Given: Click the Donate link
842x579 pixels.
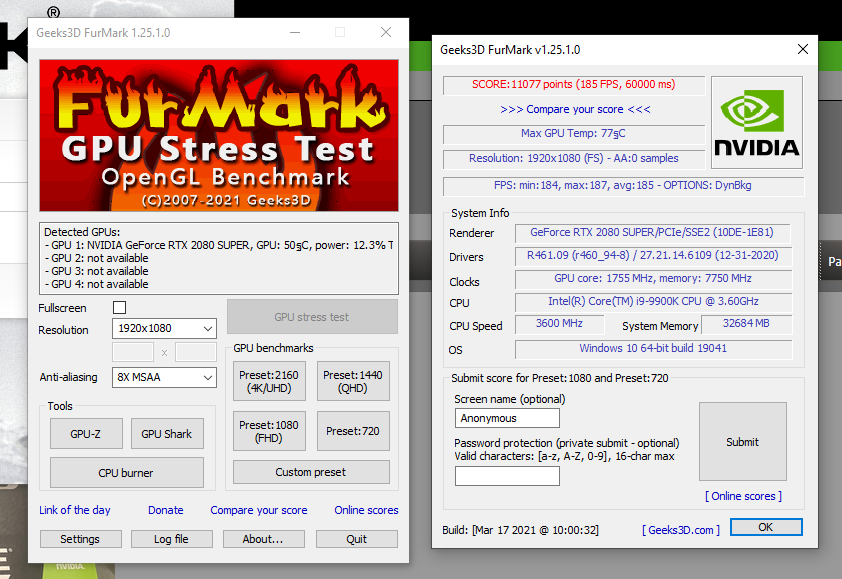Looking at the screenshot, I should coord(165,510).
